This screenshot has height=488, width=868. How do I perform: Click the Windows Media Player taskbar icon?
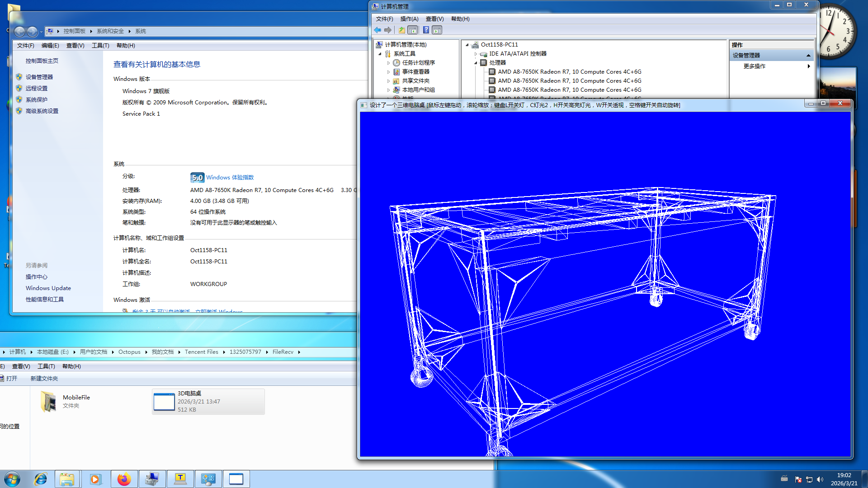click(x=95, y=479)
